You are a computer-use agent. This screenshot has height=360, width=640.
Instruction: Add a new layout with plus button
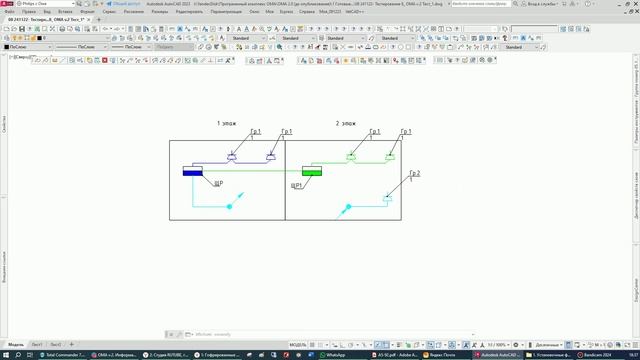[x=72, y=344]
